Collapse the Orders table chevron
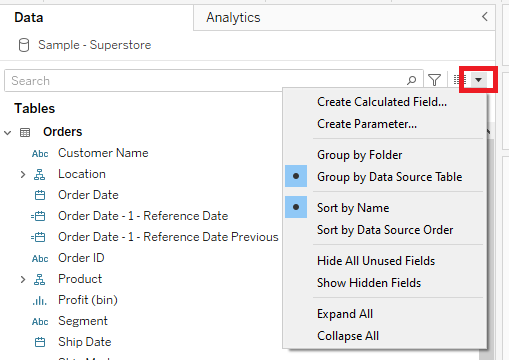509x360 pixels. point(8,133)
